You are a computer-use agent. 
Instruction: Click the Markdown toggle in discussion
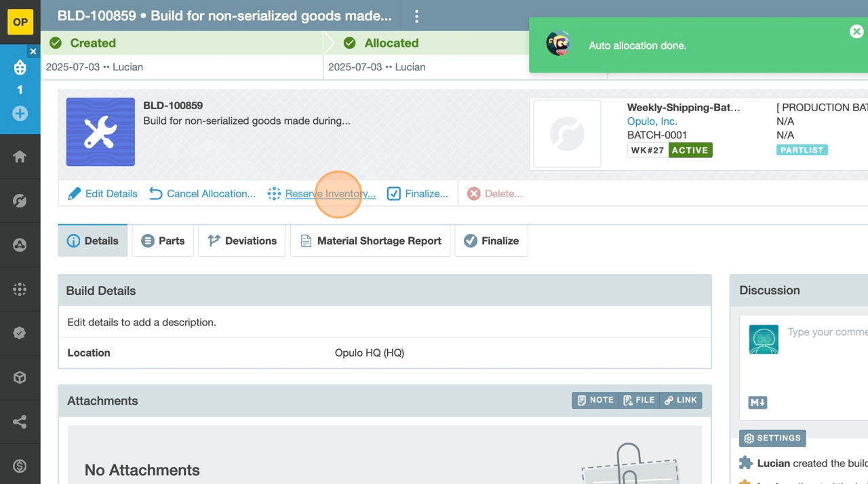(757, 403)
